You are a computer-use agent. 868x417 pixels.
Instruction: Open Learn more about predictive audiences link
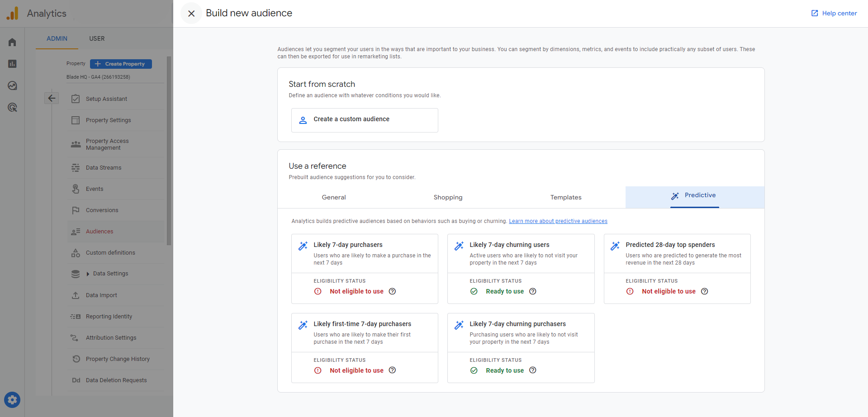[x=558, y=221]
